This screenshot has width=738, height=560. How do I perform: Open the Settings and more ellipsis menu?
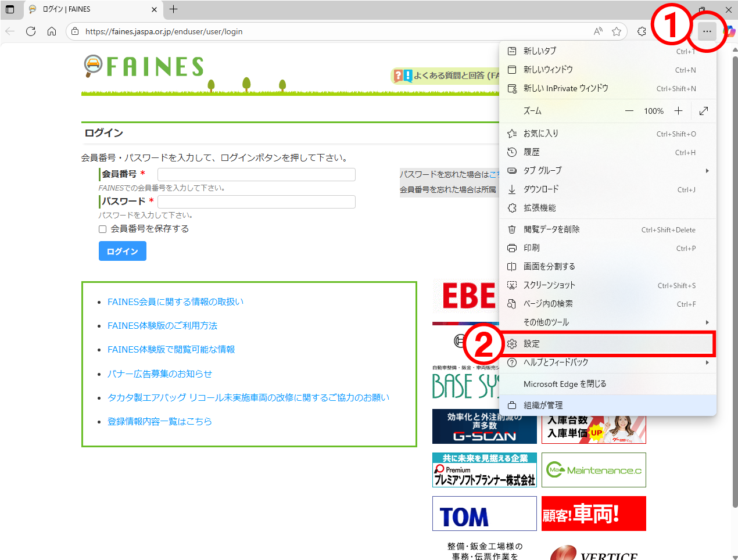(707, 31)
